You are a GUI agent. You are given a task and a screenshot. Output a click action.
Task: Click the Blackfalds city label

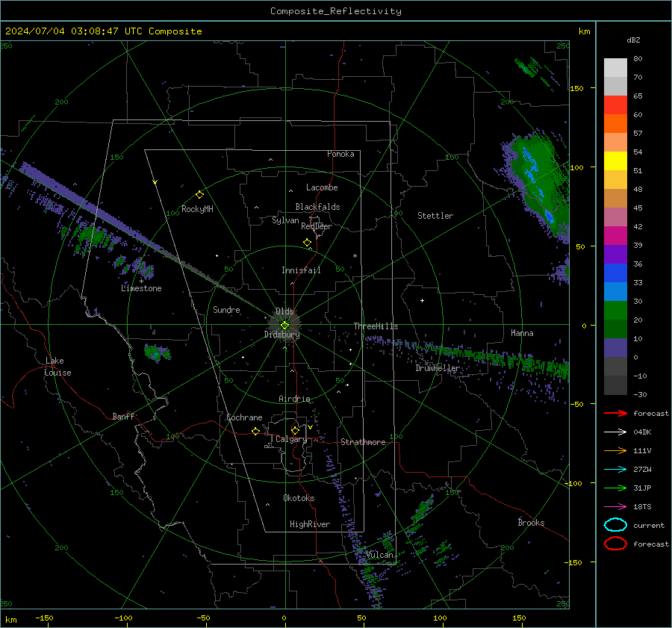[x=317, y=207]
